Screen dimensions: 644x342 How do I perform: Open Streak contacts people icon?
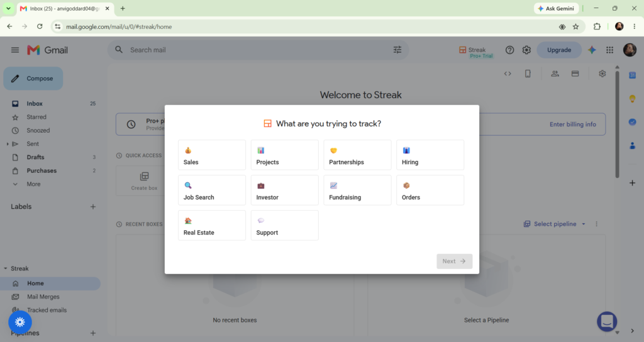point(555,74)
